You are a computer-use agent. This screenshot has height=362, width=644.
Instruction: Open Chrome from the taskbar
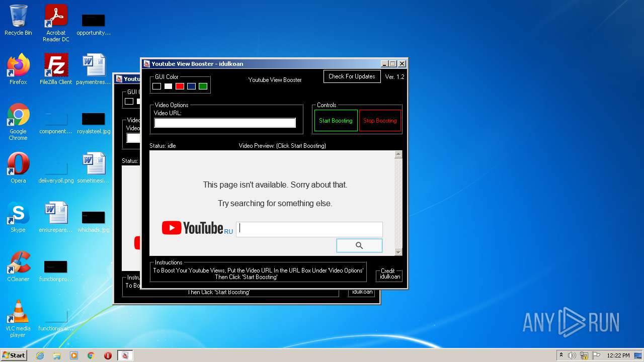[x=91, y=355]
